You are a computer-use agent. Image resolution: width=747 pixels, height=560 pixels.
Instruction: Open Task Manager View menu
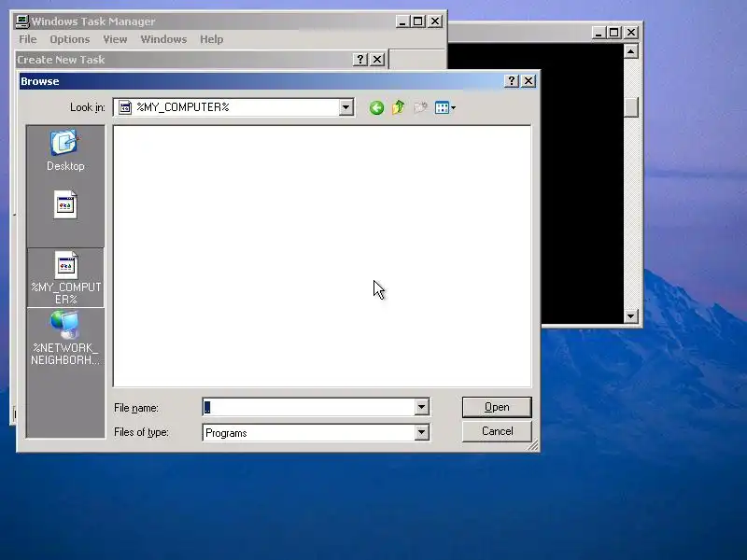(115, 39)
